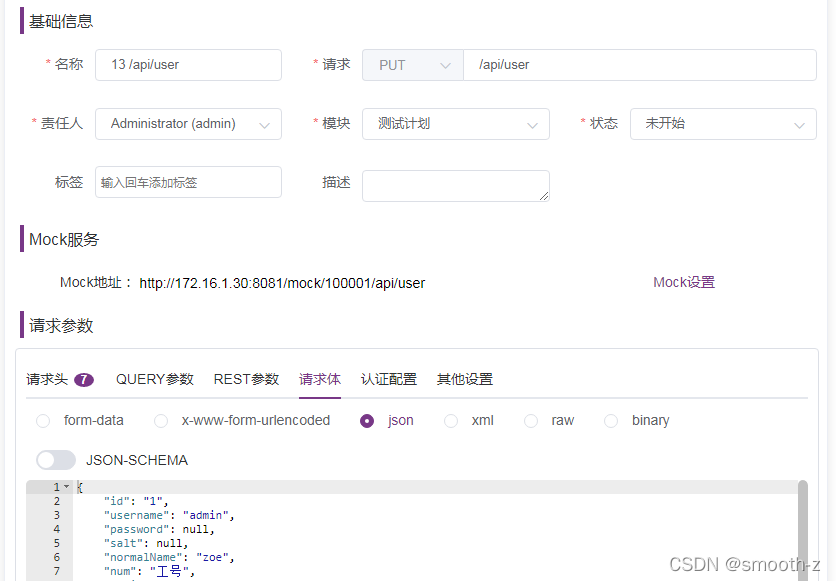
Task: Click the "num": "工号" code line
Action: (149, 571)
